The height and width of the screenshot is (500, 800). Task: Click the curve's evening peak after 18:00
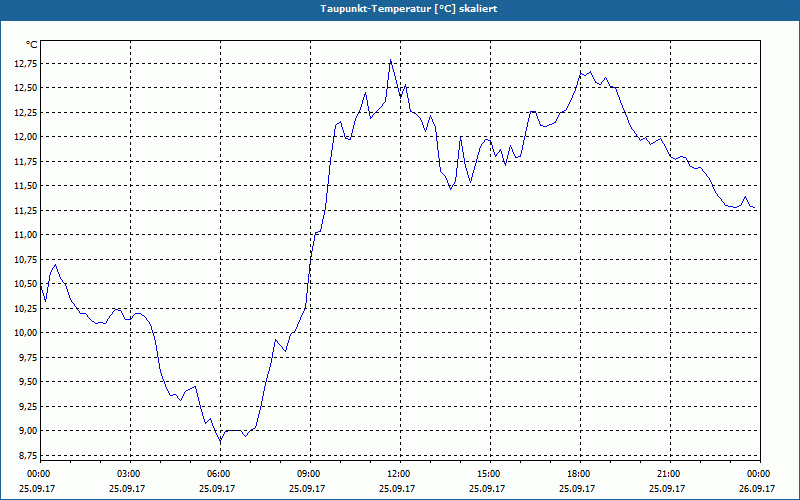tap(590, 72)
